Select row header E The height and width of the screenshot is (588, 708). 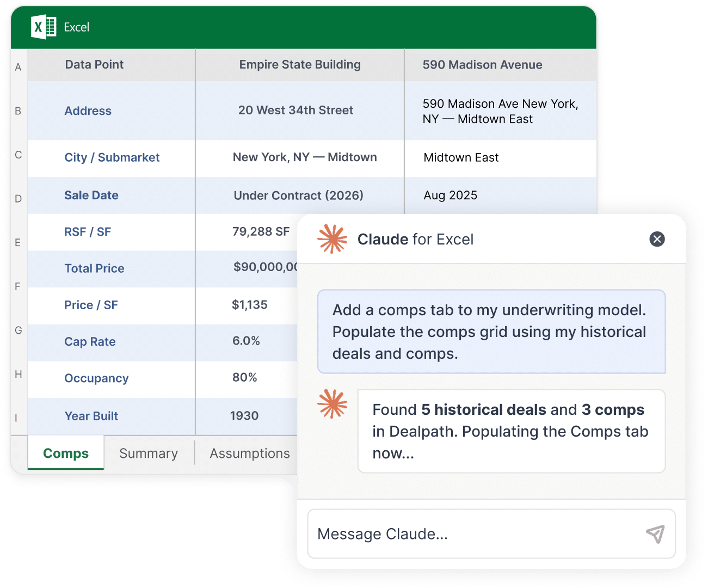pos(19,243)
